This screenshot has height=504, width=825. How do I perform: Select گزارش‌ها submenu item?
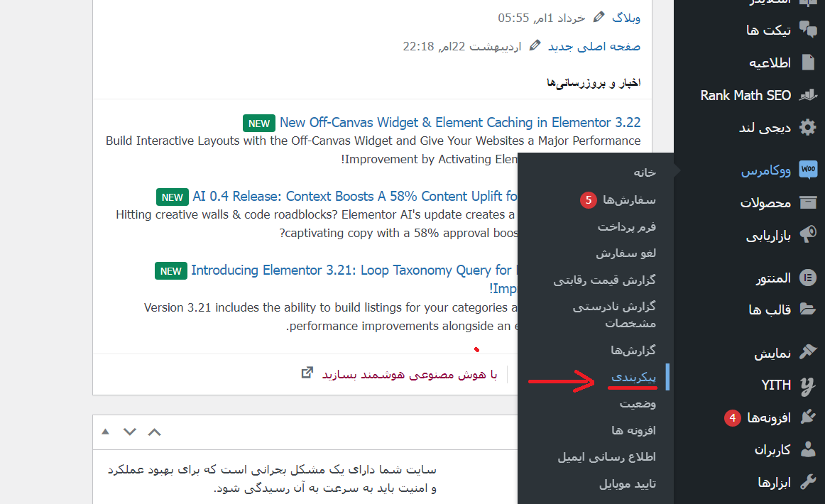pos(633,350)
